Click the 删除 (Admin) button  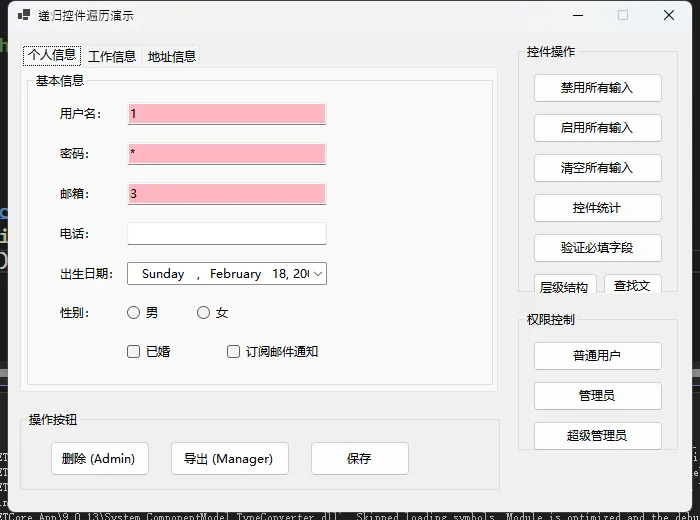coord(99,459)
